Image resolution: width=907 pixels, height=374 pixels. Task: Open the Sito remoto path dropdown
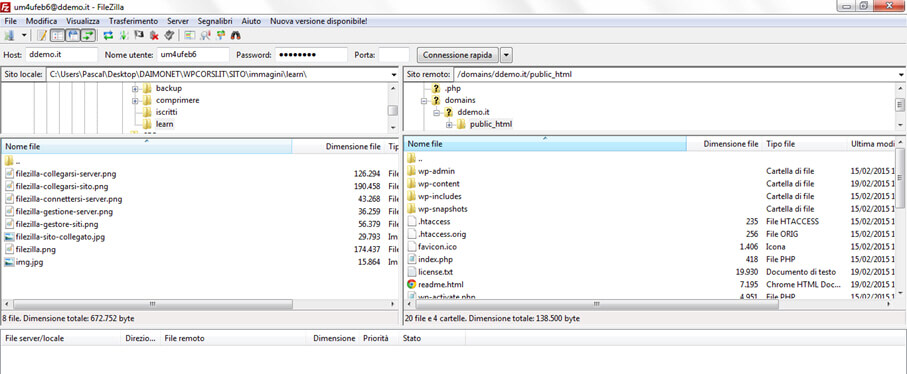(902, 75)
